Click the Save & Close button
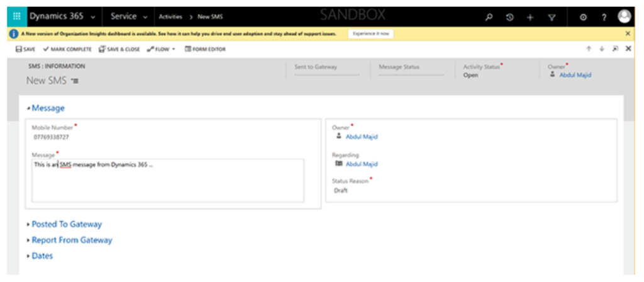The width and height of the screenshot is (644, 282). 119,49
